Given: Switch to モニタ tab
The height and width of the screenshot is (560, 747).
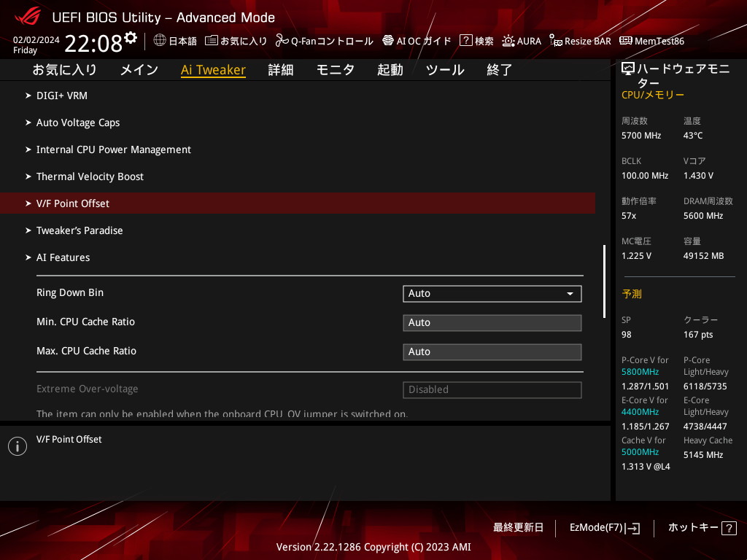Looking at the screenshot, I should coord(336,70).
